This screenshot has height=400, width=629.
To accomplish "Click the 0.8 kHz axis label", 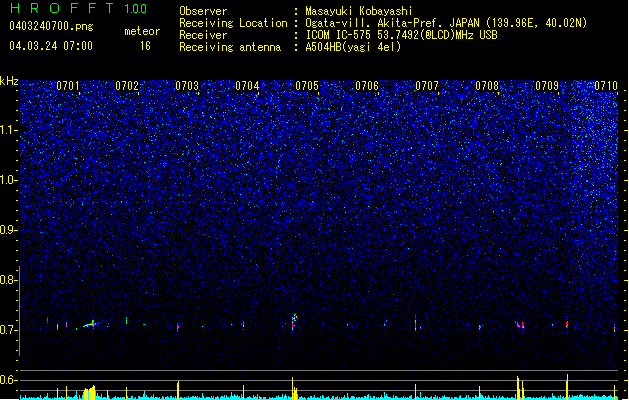I will pos(8,280).
